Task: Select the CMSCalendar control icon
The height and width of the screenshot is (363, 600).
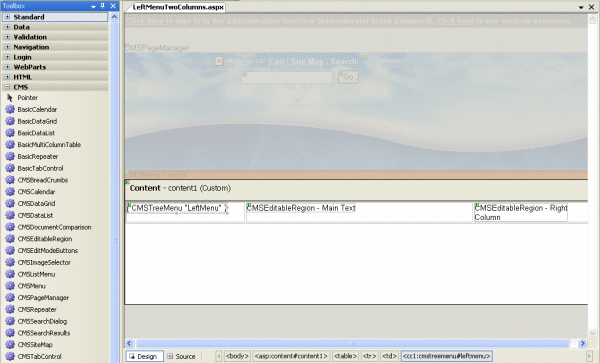Action: click(x=10, y=192)
